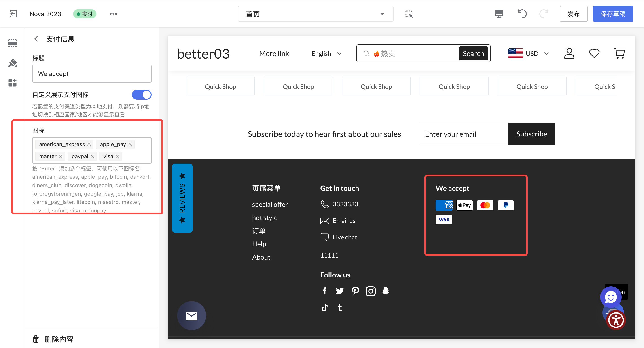Remove the american_express tag

[89, 144]
